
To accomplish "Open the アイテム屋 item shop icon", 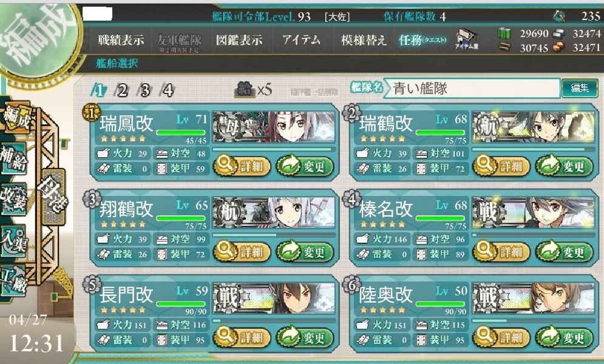I will point(466,39).
